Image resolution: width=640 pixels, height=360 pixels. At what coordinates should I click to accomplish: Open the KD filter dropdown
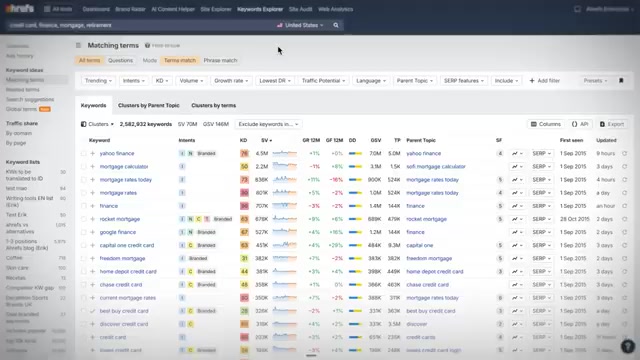(162, 81)
